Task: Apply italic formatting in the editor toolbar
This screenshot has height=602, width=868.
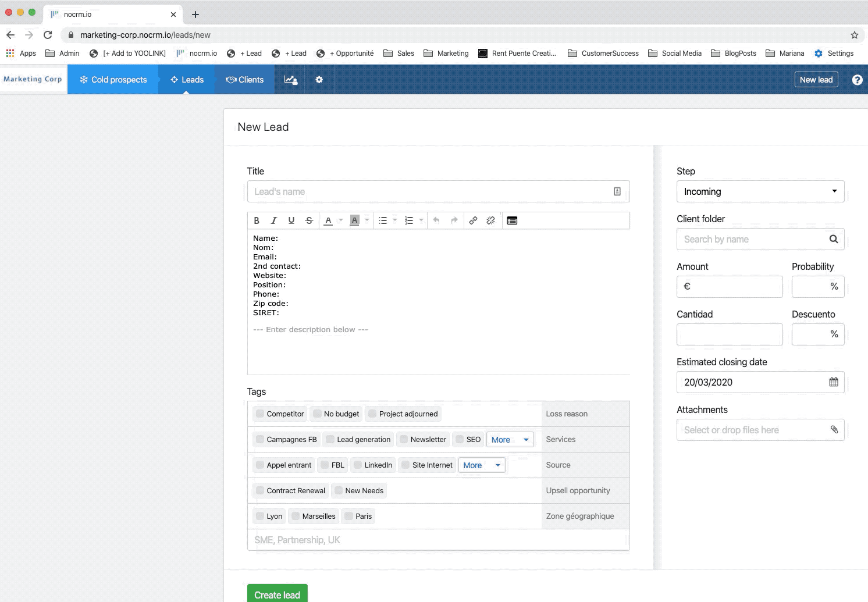Action: click(x=274, y=220)
